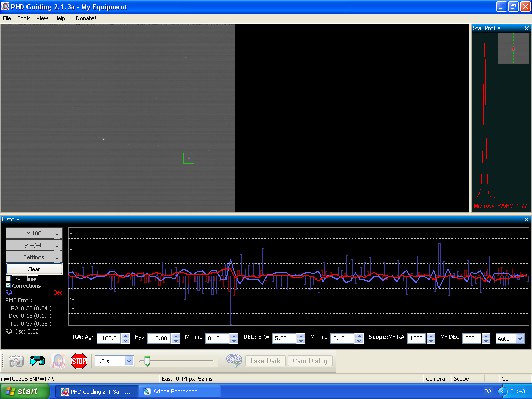Click the system tray expand arrow
The width and height of the screenshot is (532, 399).
pos(502,391)
